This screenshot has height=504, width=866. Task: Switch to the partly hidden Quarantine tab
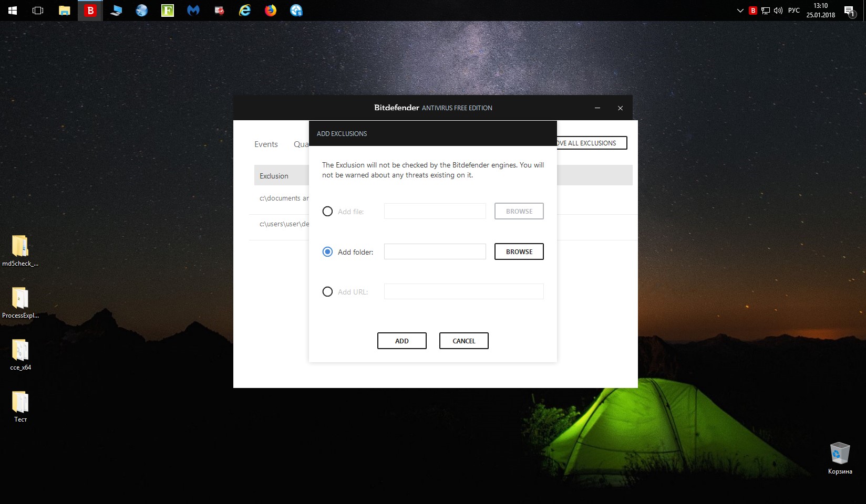[x=301, y=144]
